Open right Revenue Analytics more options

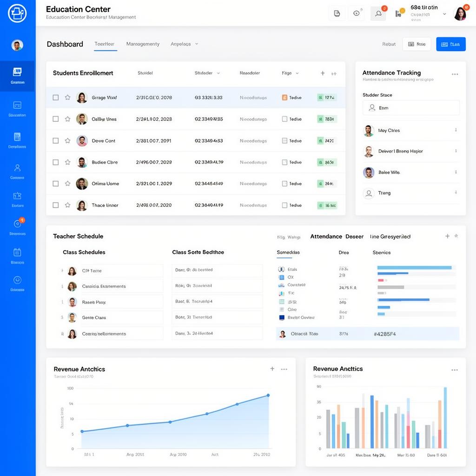[455, 370]
